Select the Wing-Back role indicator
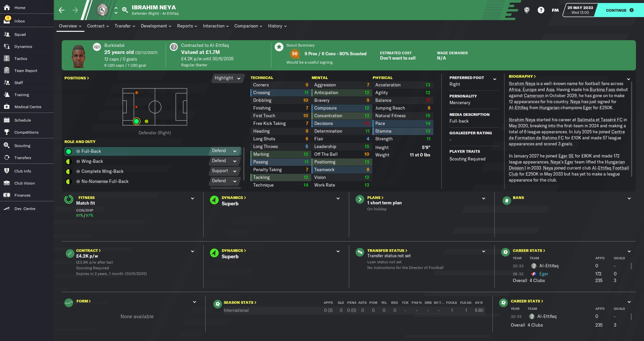 pyautogui.click(x=69, y=161)
